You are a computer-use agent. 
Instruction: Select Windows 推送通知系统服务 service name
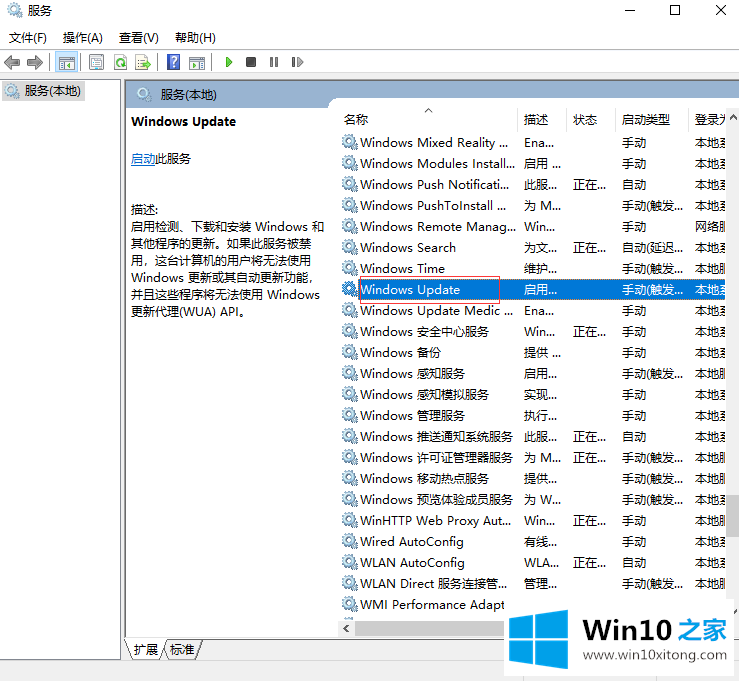tap(436, 437)
